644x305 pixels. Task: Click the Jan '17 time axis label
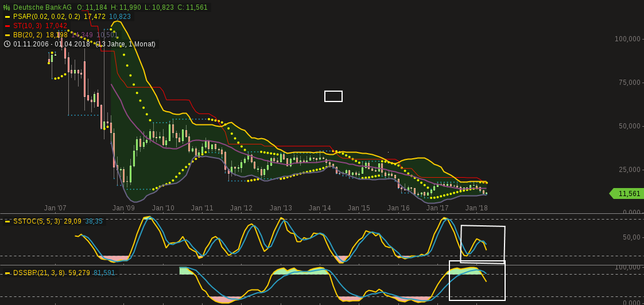pyautogui.click(x=437, y=208)
